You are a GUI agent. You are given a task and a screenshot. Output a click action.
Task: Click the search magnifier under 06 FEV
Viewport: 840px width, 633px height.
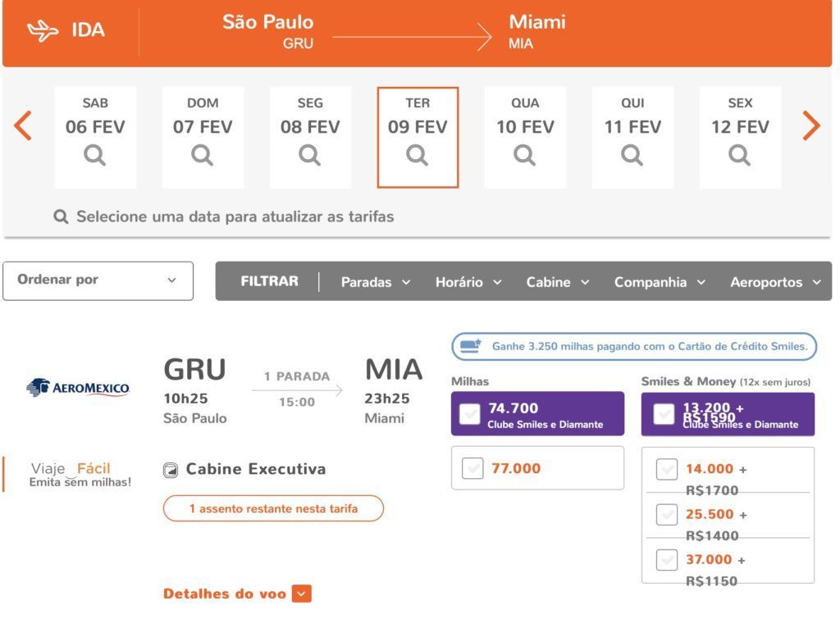(95, 155)
